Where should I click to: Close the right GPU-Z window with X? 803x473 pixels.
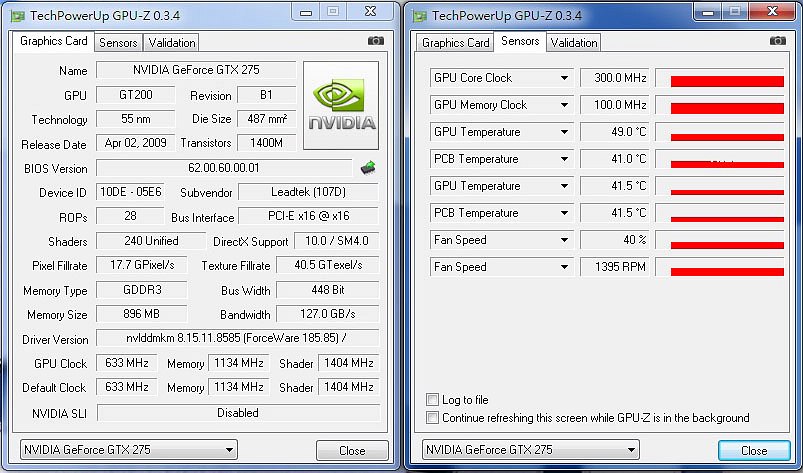tap(772, 11)
